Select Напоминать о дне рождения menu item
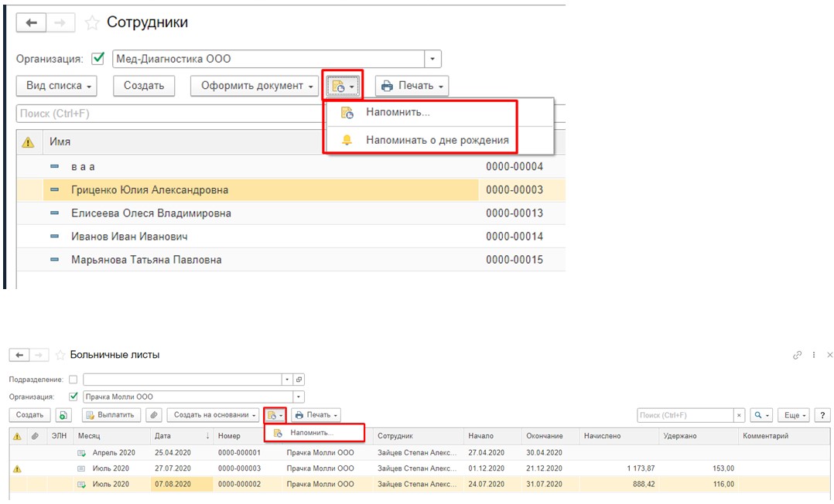 point(437,140)
